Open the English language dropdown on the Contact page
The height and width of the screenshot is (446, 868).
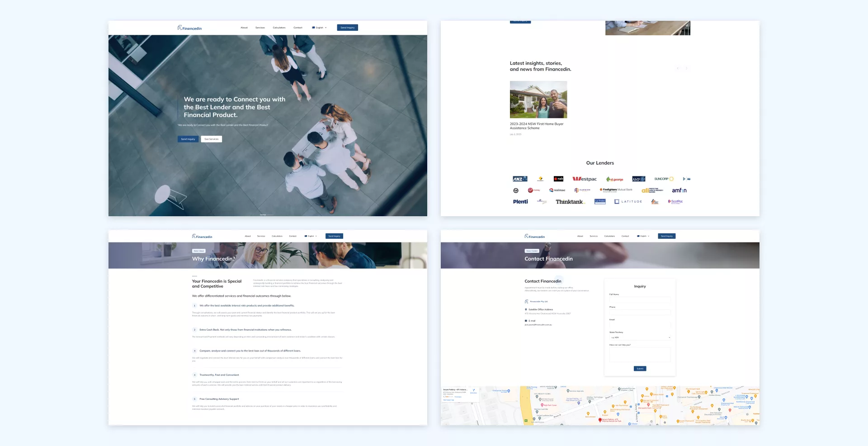pos(643,236)
